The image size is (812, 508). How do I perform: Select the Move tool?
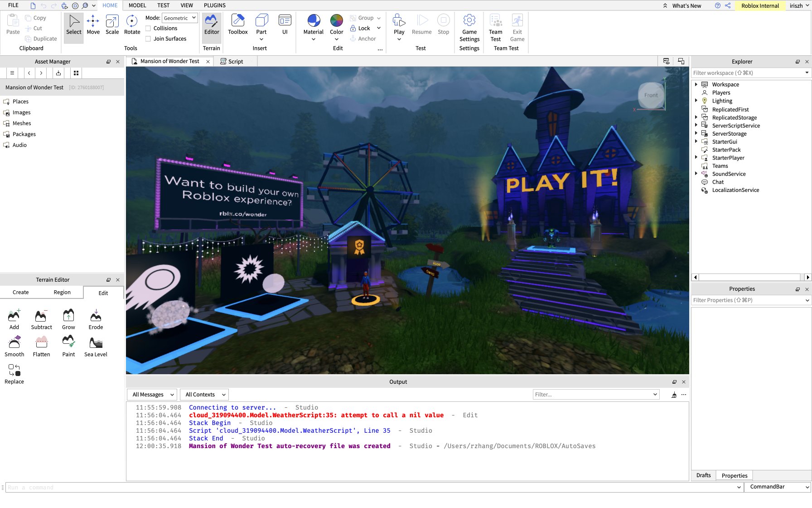[x=93, y=25]
